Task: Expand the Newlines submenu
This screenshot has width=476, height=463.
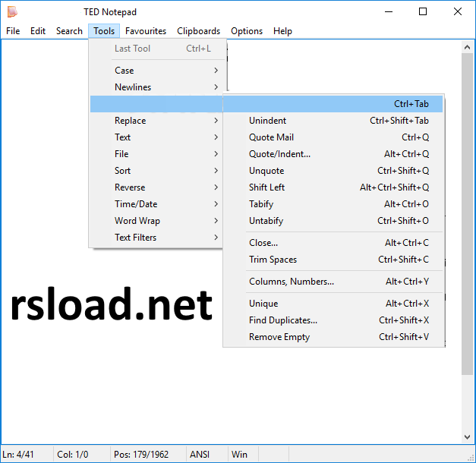Action: point(158,87)
